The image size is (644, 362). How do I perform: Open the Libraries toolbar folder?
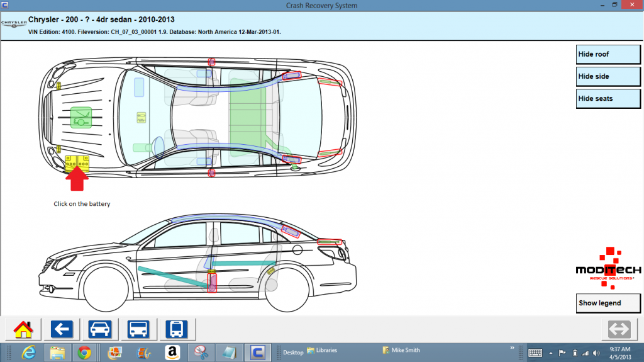pos(322,351)
